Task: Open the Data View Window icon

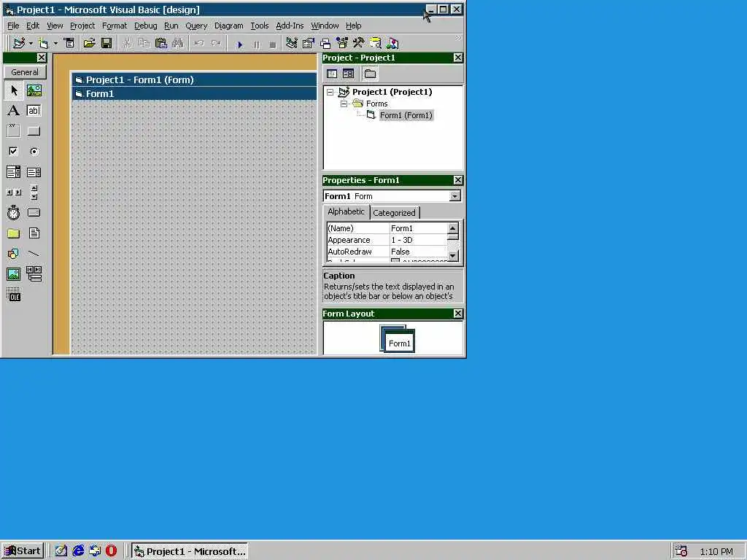Action: pyautogui.click(x=376, y=43)
